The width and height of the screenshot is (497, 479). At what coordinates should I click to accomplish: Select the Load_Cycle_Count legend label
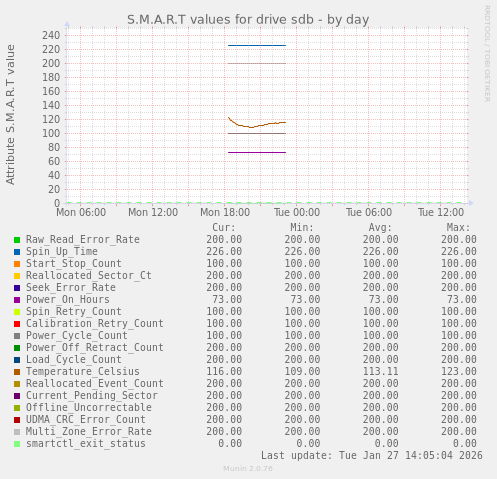point(74,360)
